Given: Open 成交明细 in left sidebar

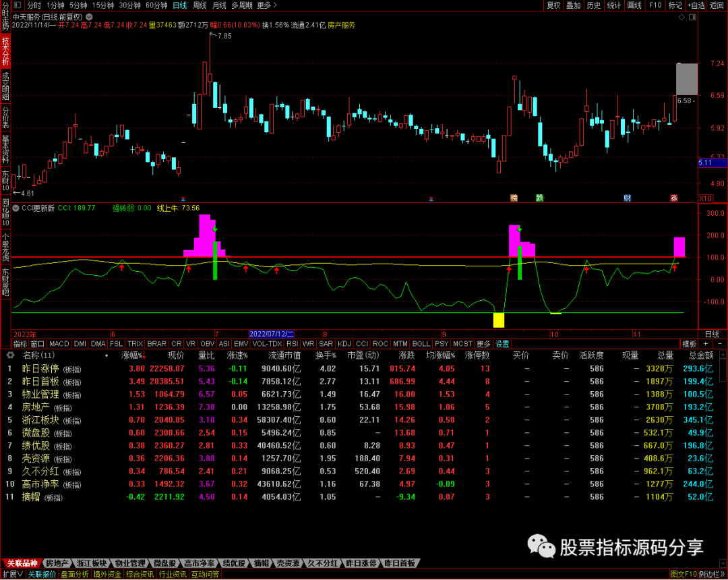Looking at the screenshot, I should click(5, 86).
